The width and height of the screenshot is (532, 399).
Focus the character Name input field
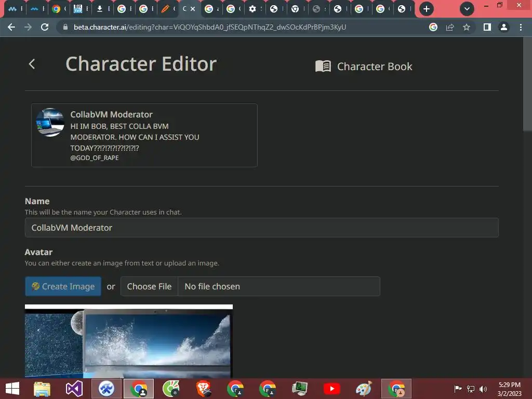[x=262, y=228]
